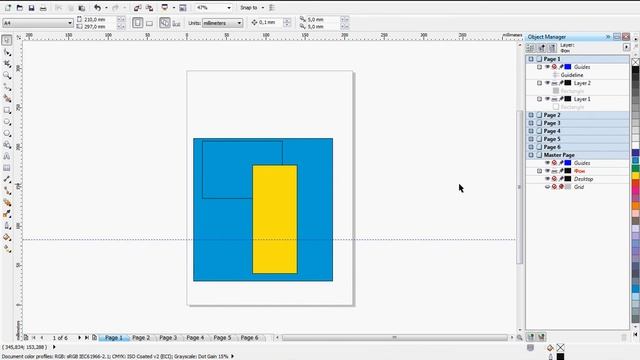
Task: Toggle printable icon for Фон layer
Action: coord(554,171)
